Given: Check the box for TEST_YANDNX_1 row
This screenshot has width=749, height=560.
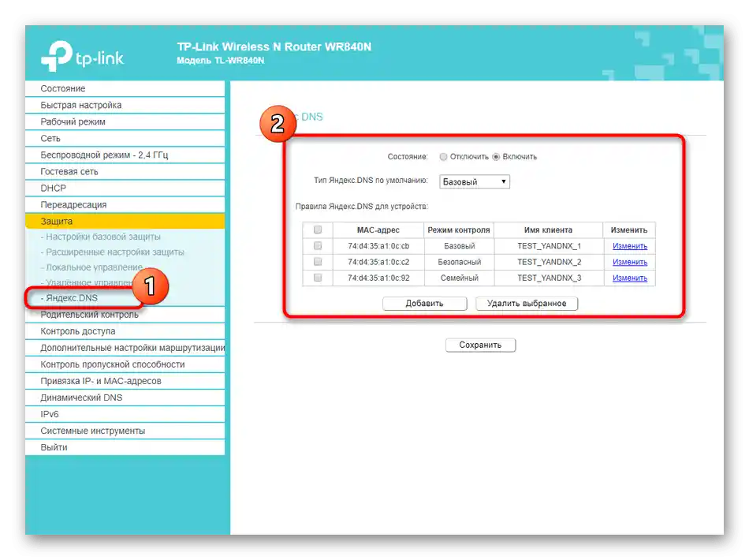Looking at the screenshot, I should click(318, 245).
